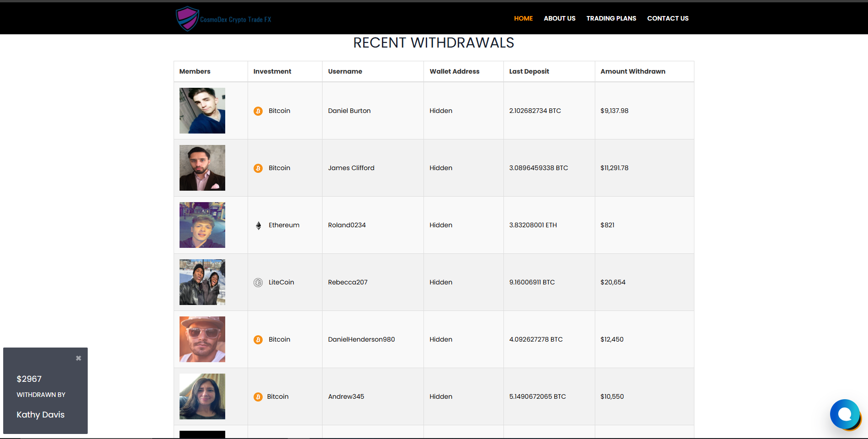
Task: Click Bitcoin icon in DanielHenderson980 row
Action: tap(258, 340)
